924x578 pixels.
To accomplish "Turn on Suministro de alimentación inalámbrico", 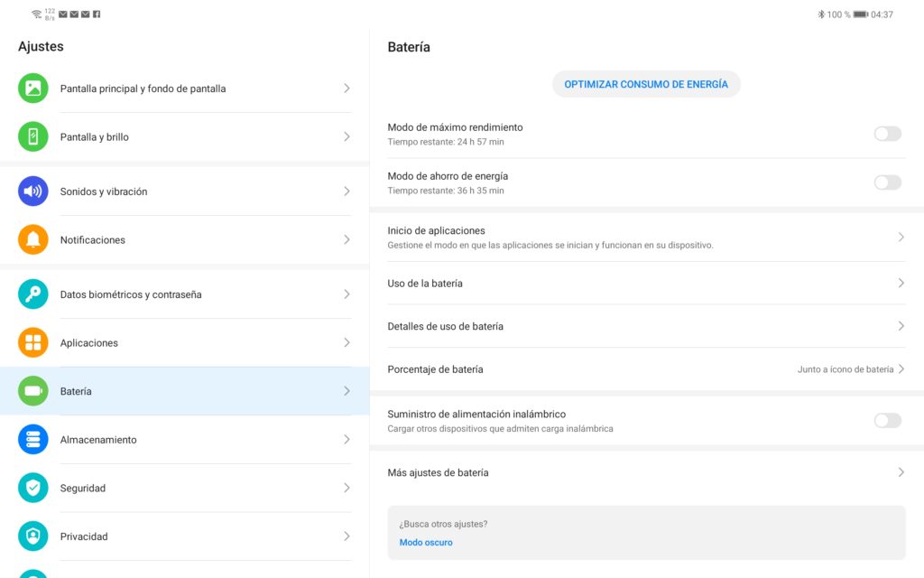I will click(887, 420).
